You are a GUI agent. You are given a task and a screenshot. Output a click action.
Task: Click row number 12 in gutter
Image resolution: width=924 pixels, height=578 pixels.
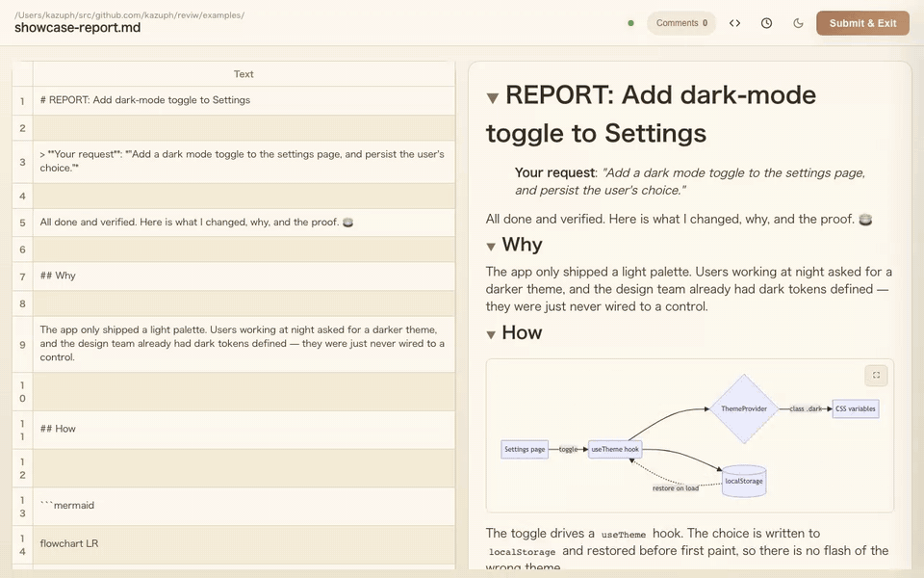click(22, 468)
